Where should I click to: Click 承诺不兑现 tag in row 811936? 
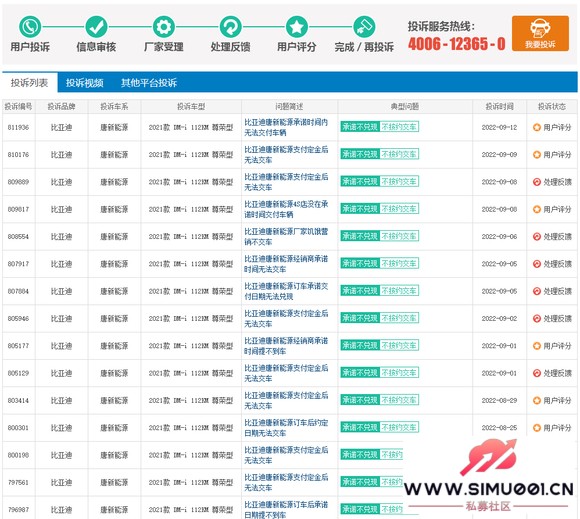click(x=360, y=127)
